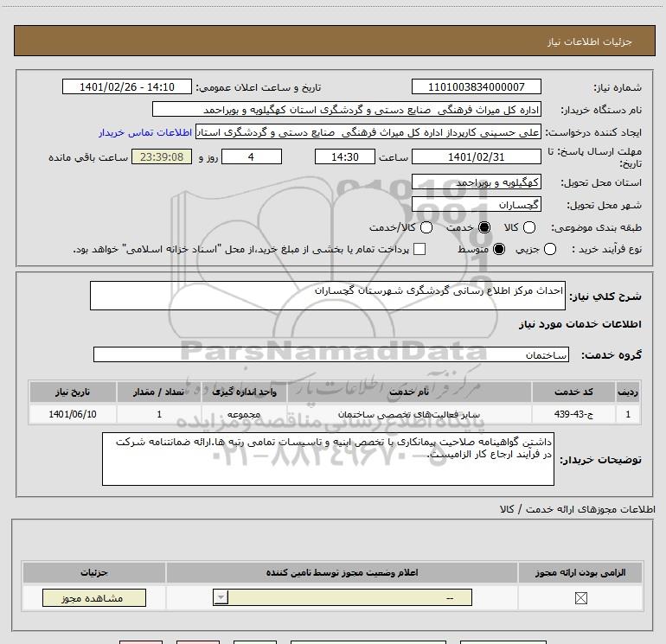The height and width of the screenshot is (644, 666).
Task: Click the گروه خدمت field ساختمان
Action: coord(331,354)
